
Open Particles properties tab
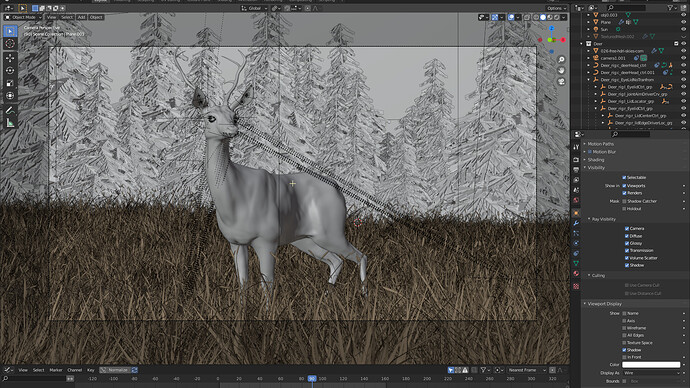tap(576, 233)
